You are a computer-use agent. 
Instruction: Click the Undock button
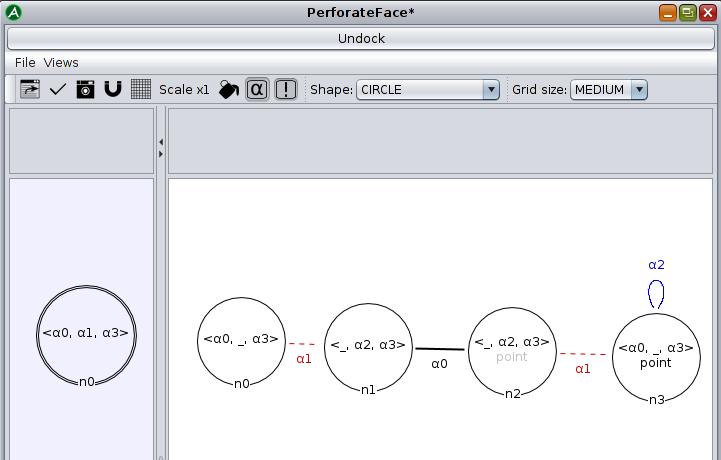click(361, 39)
